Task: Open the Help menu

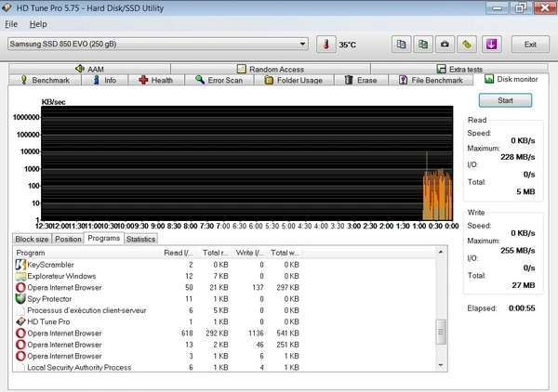Action: (x=37, y=23)
